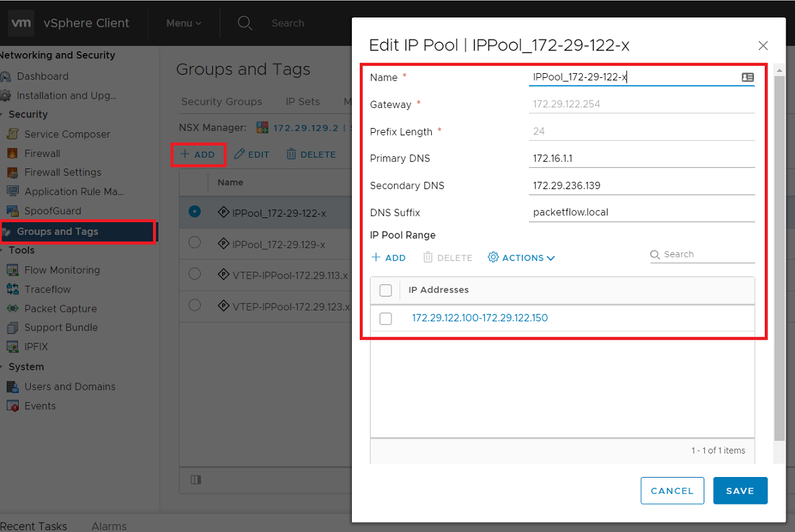Click pool icon beside IPPool_172-29-122-x row
The image size is (795, 532).
[224, 212]
